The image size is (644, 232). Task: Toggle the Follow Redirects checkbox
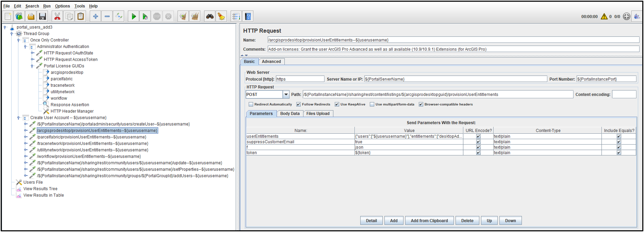[298, 105]
